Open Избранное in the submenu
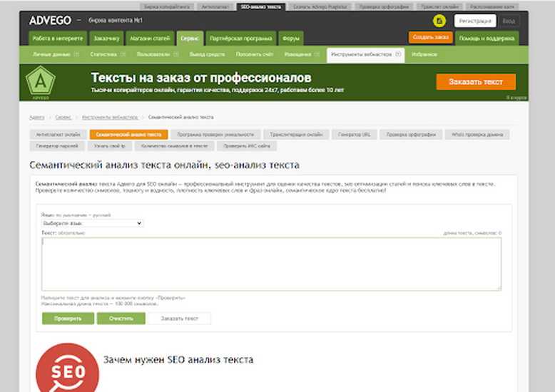 pos(424,54)
